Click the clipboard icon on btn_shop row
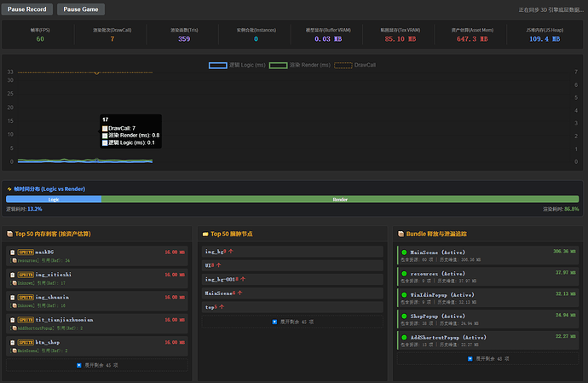The width and height of the screenshot is (588, 383). click(x=13, y=342)
